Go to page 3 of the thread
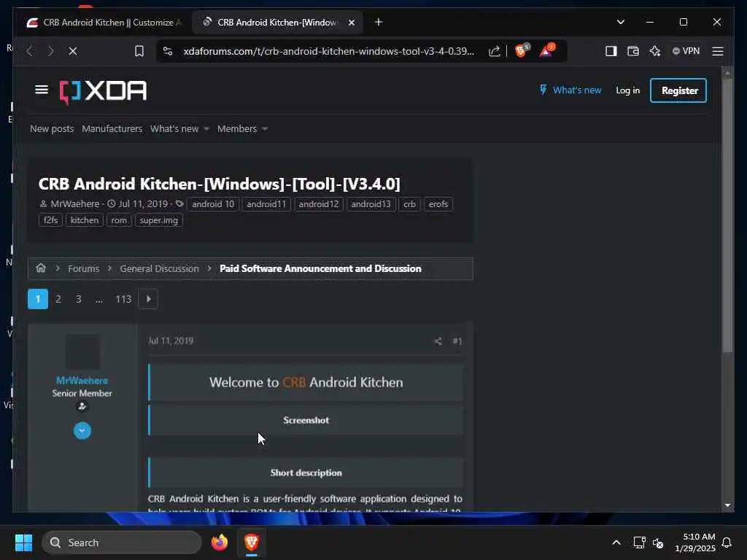747x560 pixels. click(x=79, y=299)
